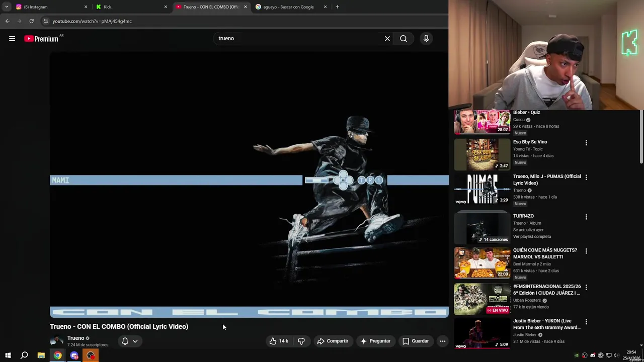The height and width of the screenshot is (362, 644).
Task: Click the video player area
Action: click(249, 185)
